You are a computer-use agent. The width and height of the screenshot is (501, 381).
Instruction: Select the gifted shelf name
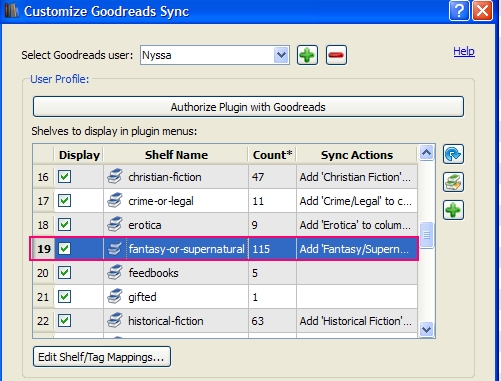(142, 297)
